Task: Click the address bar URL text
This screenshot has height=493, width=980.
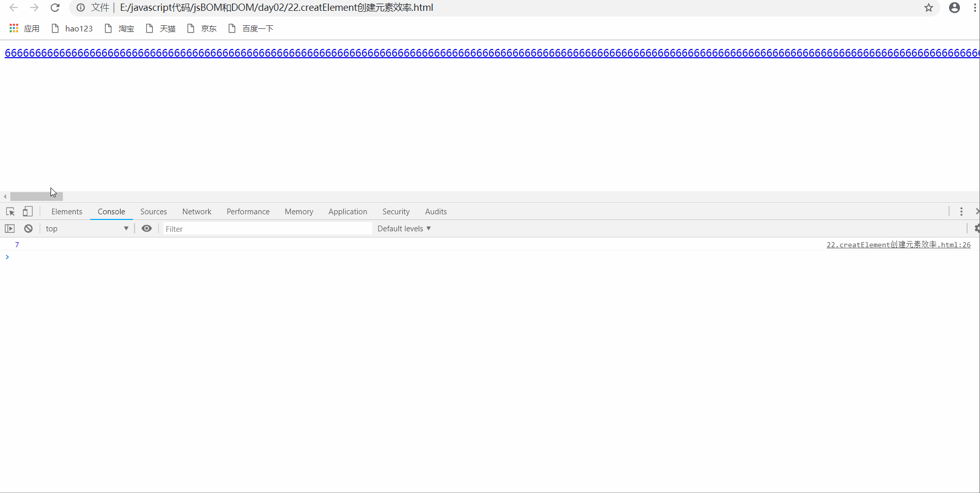Action: [276, 8]
